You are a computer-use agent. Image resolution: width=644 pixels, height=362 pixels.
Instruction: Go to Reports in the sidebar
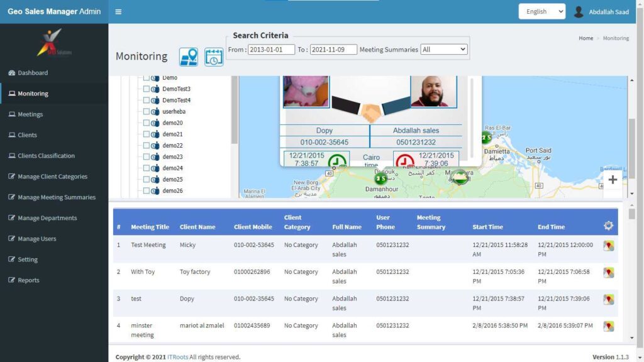pos(28,280)
